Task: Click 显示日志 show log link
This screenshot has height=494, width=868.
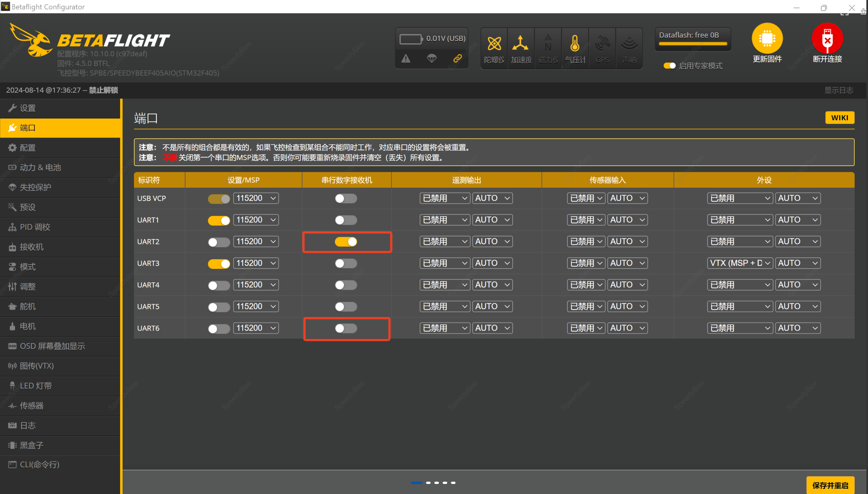Action: point(839,90)
